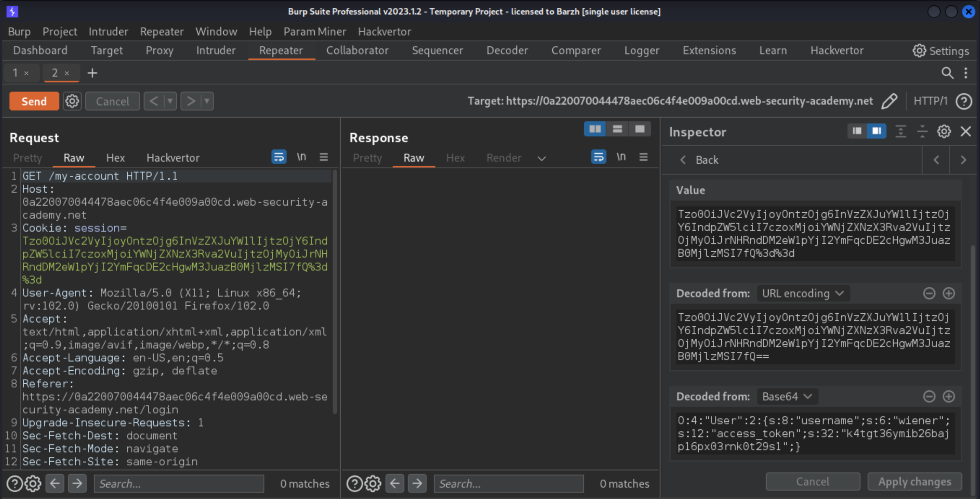Open Response search help question icon
The height and width of the screenshot is (499, 980).
coord(355,483)
